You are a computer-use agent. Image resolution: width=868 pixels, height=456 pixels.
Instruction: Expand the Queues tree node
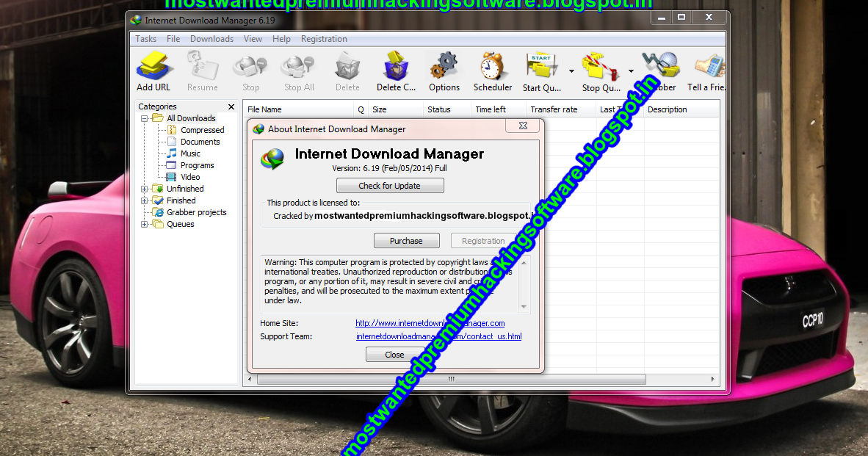coord(145,224)
